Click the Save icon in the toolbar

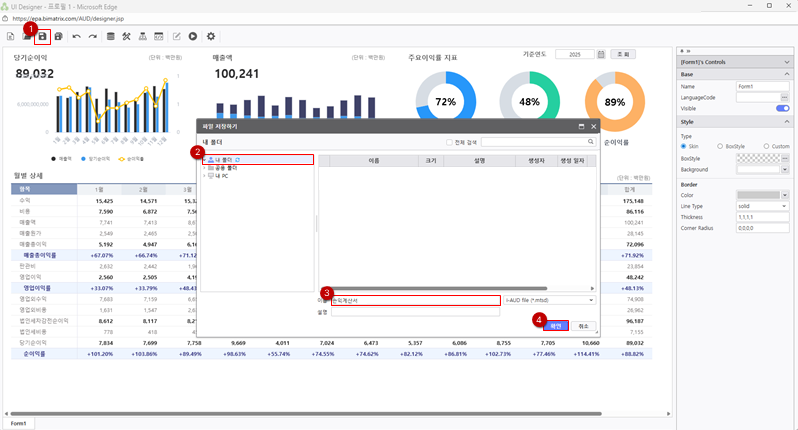(x=42, y=36)
